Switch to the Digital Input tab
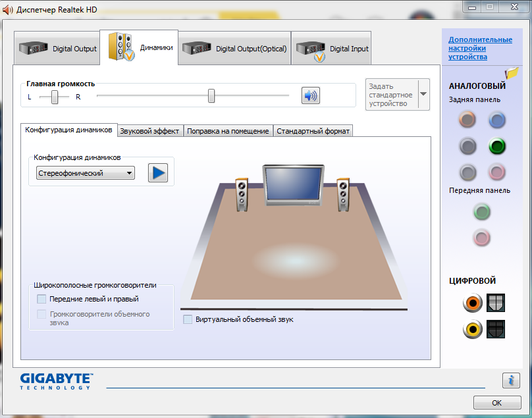Viewport: 532px width, 418px height. pos(331,48)
